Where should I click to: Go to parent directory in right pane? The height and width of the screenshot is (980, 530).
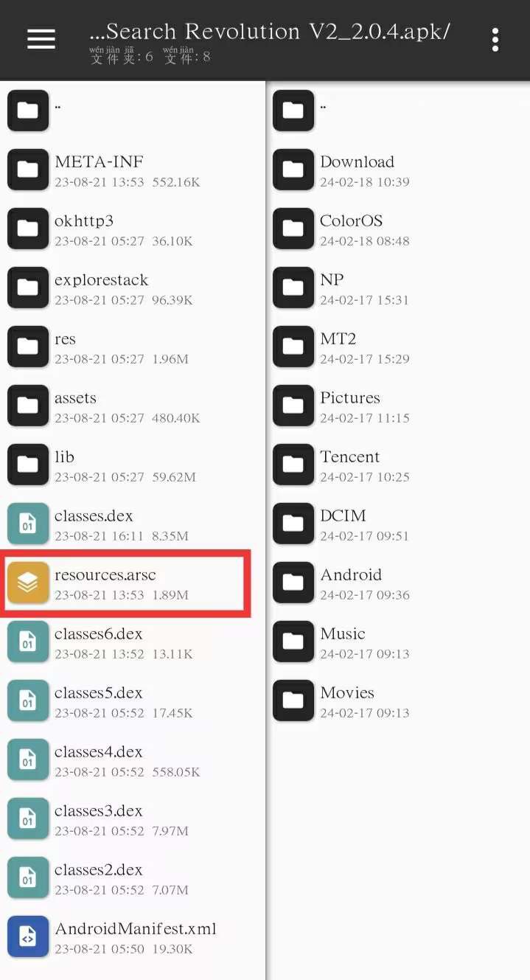pos(398,111)
